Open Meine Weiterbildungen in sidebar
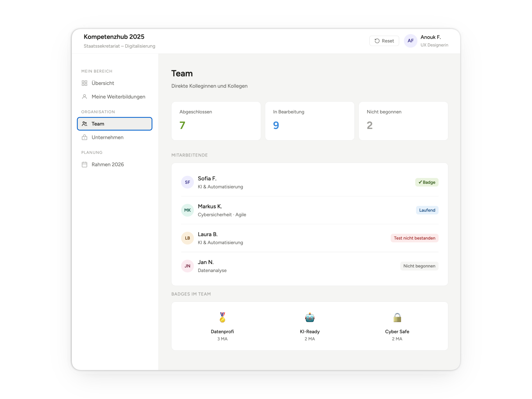 115,97
